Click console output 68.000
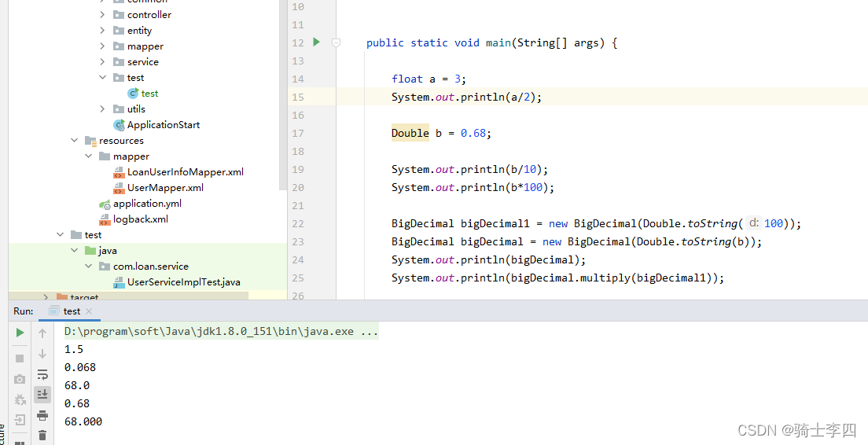Image resolution: width=868 pixels, height=445 pixels. tap(83, 421)
